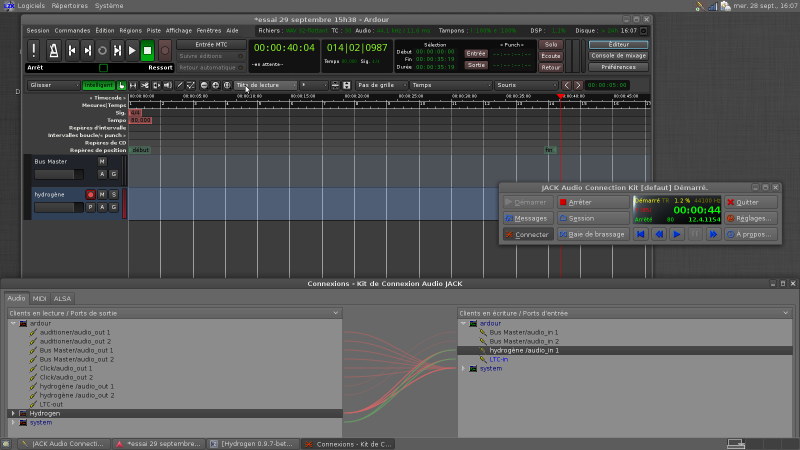The width and height of the screenshot is (800, 450).
Task: Open the 'Pas de grille' snap dropdown
Action: tap(379, 85)
